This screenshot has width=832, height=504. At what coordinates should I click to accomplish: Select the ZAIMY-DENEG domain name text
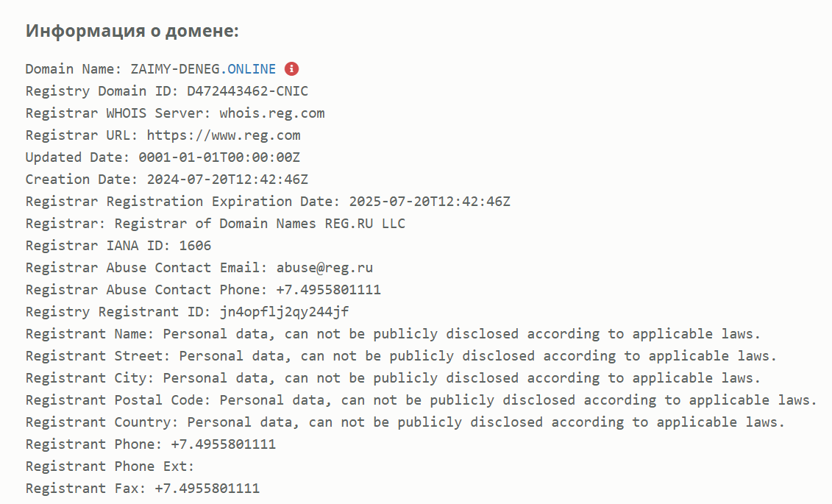[175, 69]
